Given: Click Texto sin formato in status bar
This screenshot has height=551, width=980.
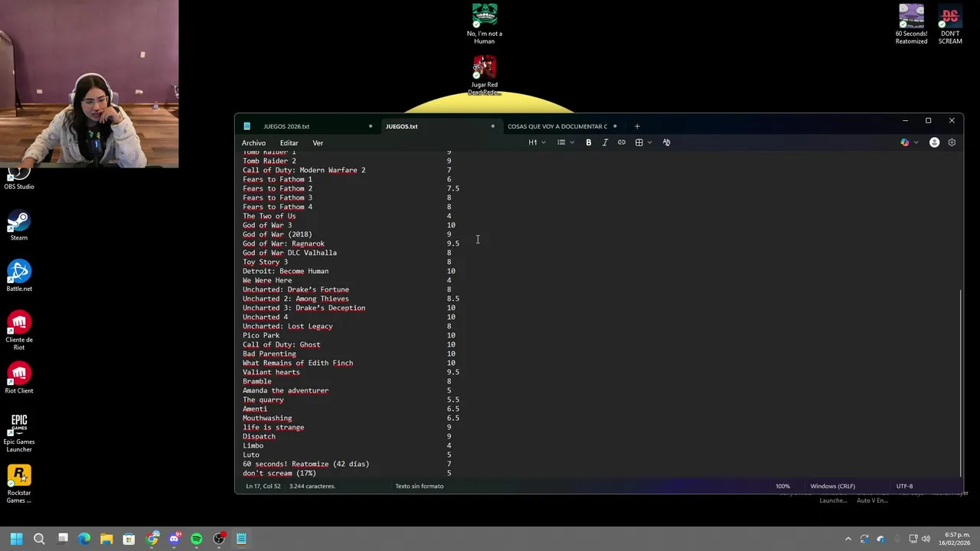Looking at the screenshot, I should point(419,486).
